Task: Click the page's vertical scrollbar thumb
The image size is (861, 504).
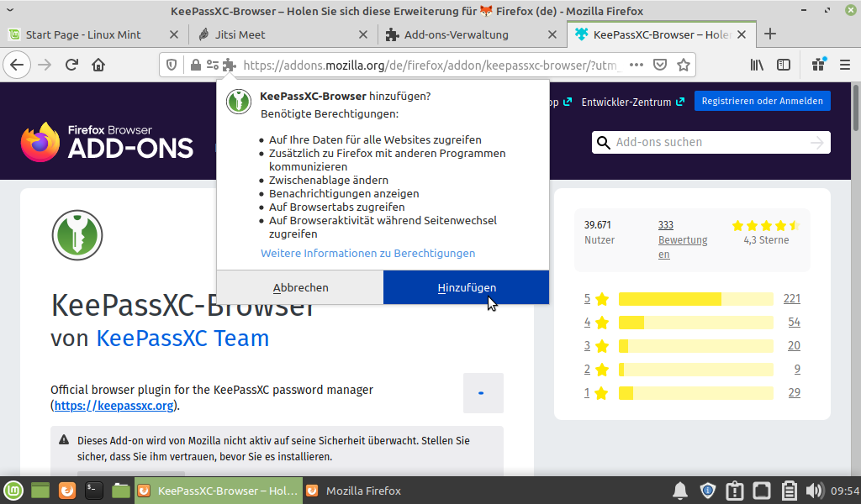Action: pyautogui.click(x=855, y=107)
